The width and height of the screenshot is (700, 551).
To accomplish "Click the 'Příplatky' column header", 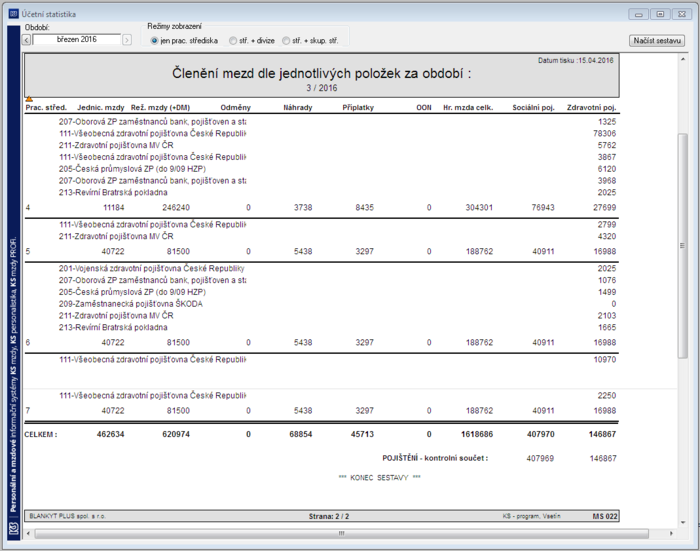I will pyautogui.click(x=358, y=108).
